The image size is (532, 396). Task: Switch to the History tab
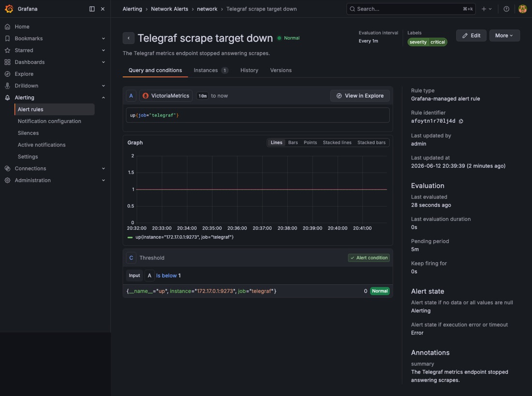click(250, 70)
